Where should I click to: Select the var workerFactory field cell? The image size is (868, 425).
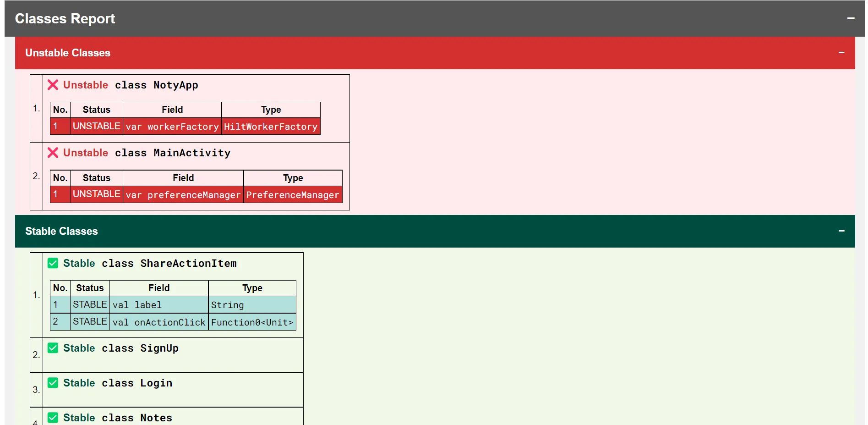pyautogui.click(x=172, y=127)
